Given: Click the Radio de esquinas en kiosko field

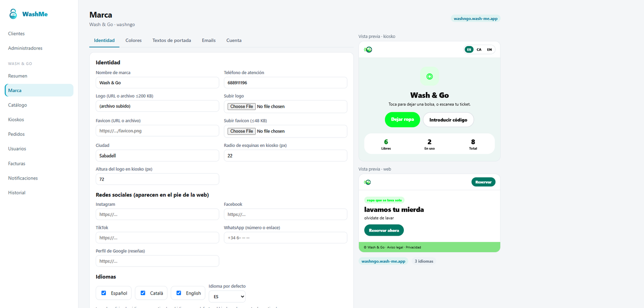Looking at the screenshot, I should [x=286, y=156].
